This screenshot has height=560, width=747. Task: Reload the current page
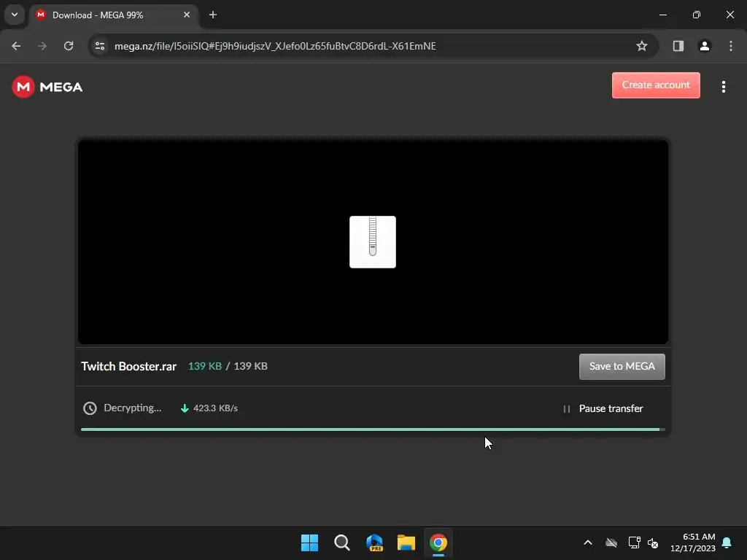[69, 46]
